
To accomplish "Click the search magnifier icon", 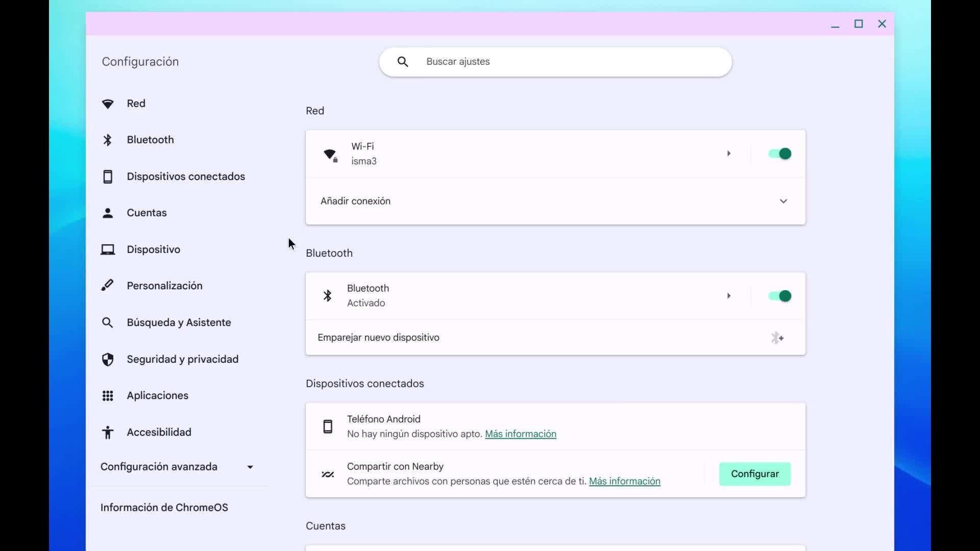I will coord(403,62).
